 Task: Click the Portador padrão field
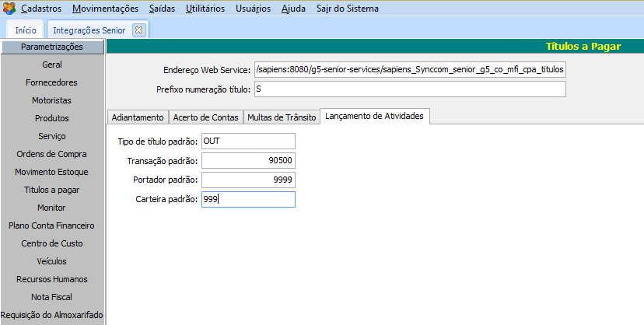coord(248,180)
